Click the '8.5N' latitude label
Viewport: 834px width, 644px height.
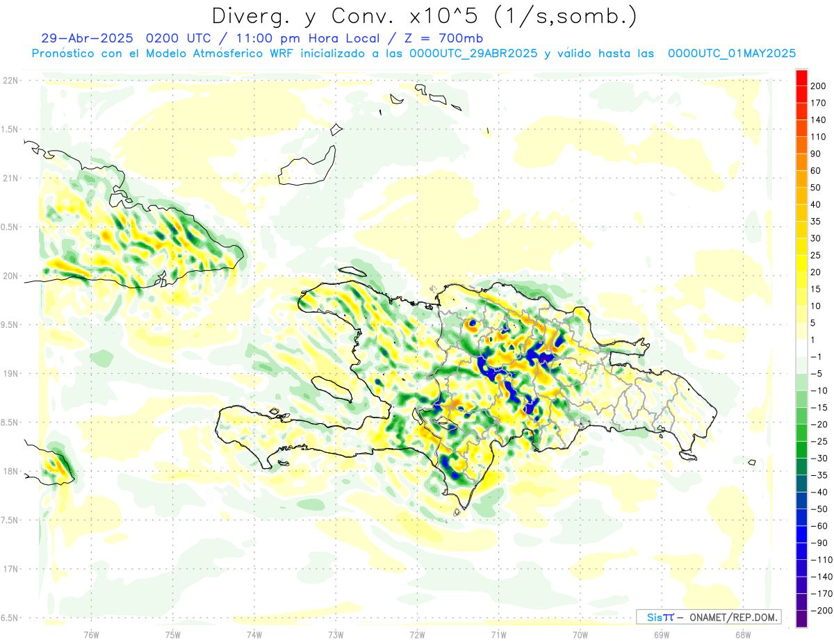(x=10, y=422)
